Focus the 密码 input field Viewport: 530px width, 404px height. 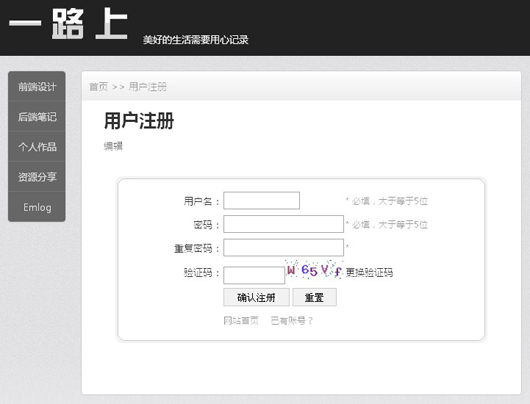point(283,224)
